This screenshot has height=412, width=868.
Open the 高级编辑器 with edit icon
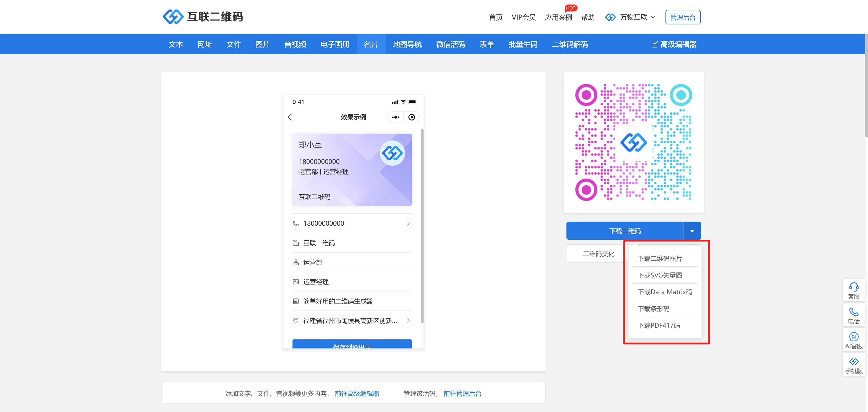pyautogui.click(x=674, y=44)
